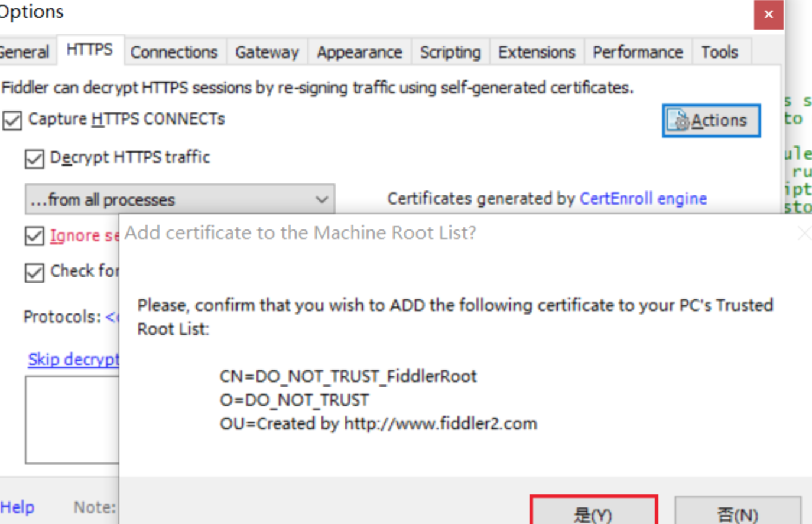
Task: Open the Actions button menu
Action: pyautogui.click(x=711, y=121)
